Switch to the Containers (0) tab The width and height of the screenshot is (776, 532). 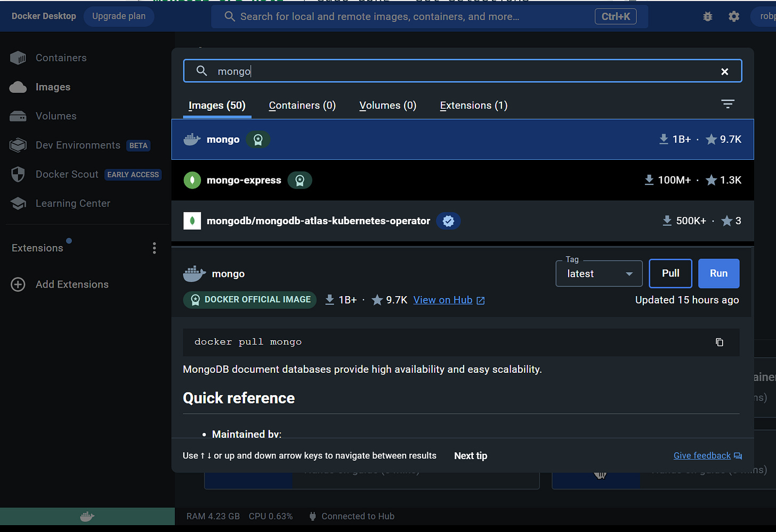pos(302,105)
